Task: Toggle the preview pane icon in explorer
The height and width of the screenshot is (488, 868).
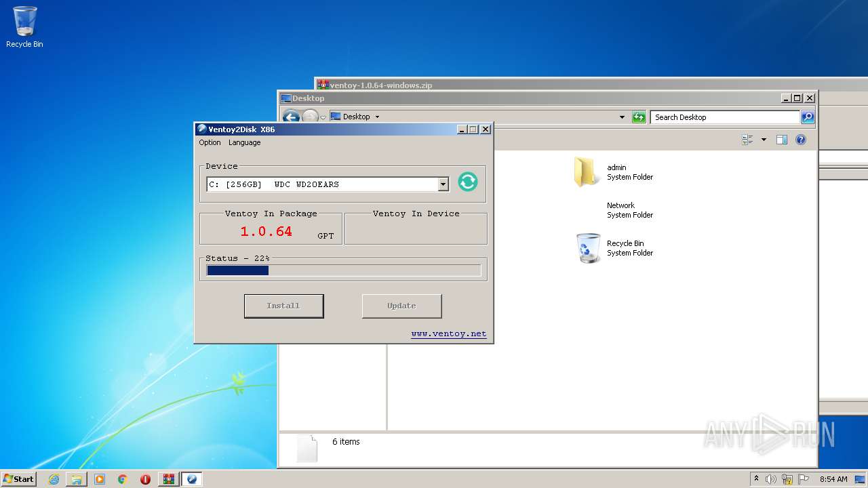Action: coord(781,140)
